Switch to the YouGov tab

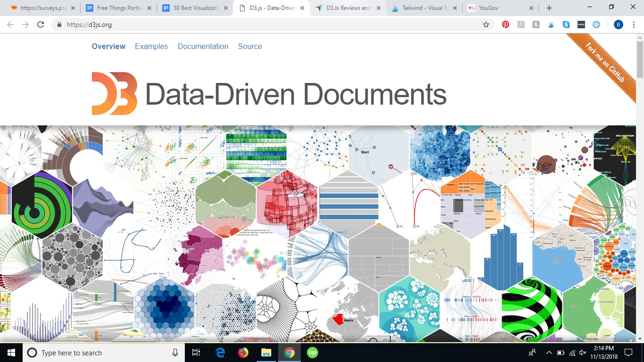click(500, 8)
